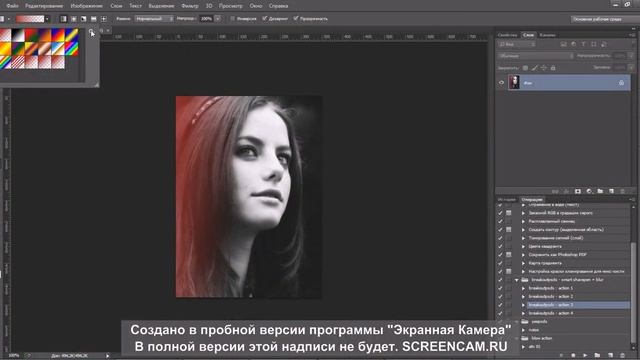Switch to the Channels tab
640x360 pixels.
point(547,35)
